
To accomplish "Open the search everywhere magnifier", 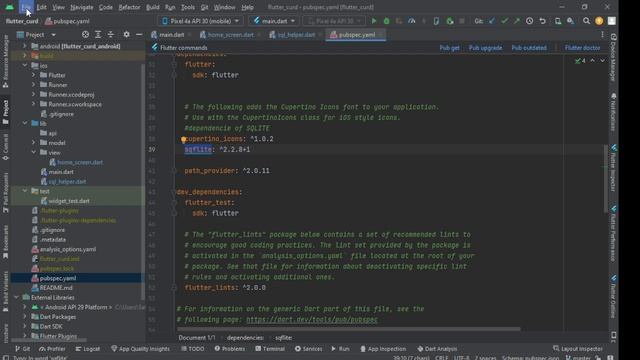I will click(586, 21).
